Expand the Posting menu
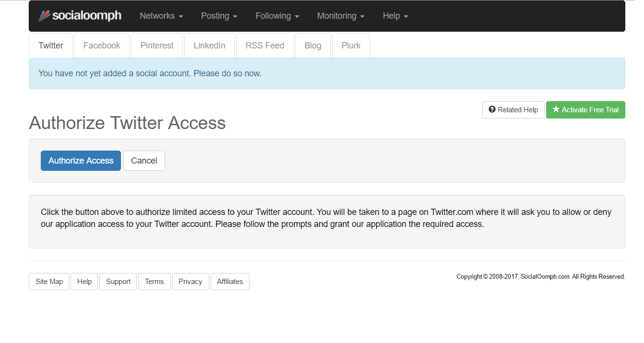The height and width of the screenshot is (343, 644). pos(219,16)
